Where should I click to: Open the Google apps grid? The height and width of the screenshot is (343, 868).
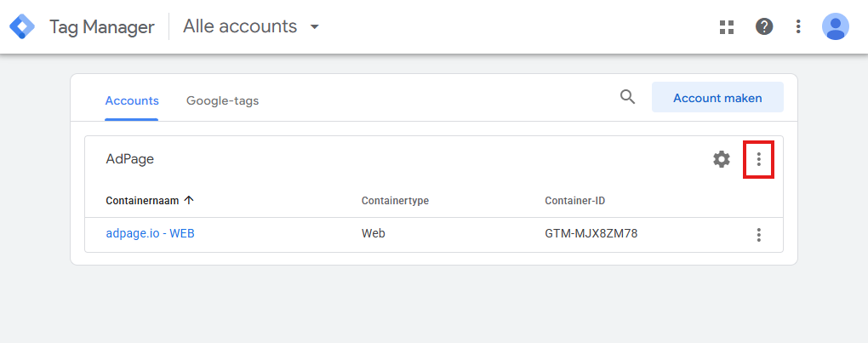click(726, 26)
